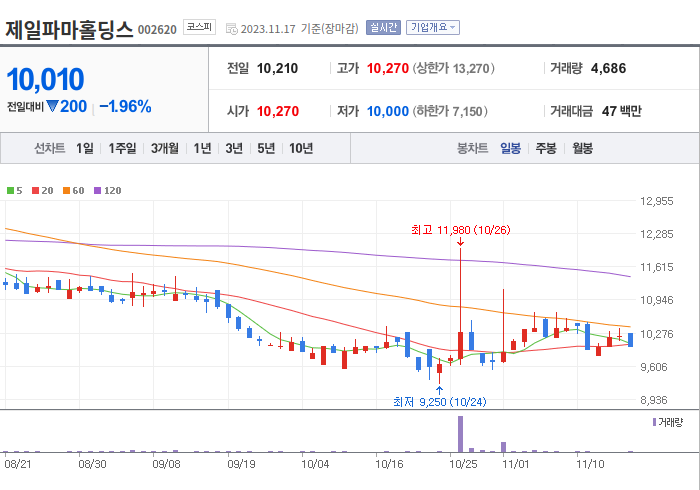Click the 저가 value 10,000

coord(388,111)
